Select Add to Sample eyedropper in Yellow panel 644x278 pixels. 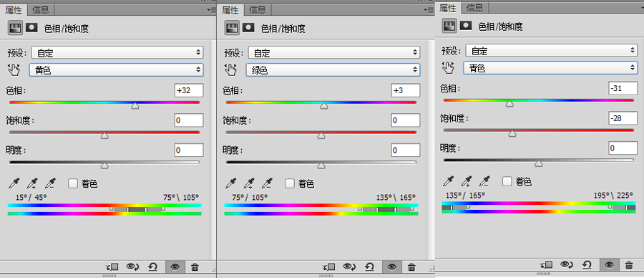(32, 183)
